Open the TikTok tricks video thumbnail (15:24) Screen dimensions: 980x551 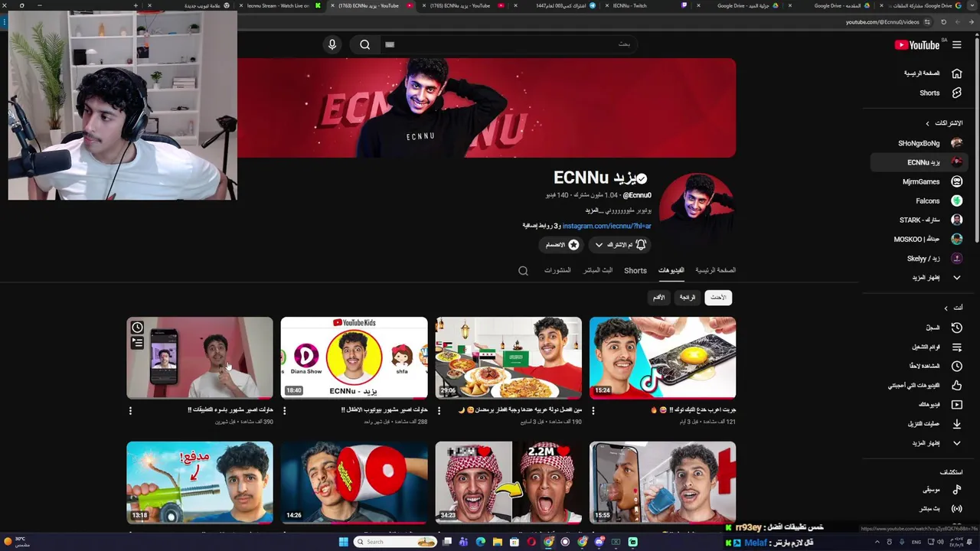pyautogui.click(x=662, y=357)
